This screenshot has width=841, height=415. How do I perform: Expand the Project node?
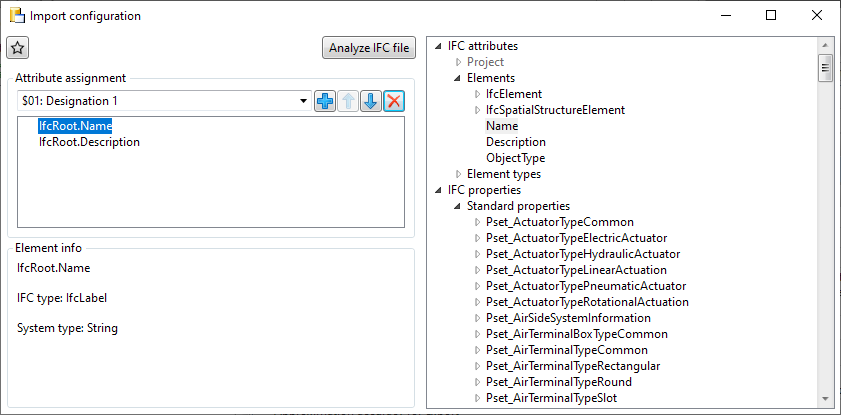pos(458,62)
